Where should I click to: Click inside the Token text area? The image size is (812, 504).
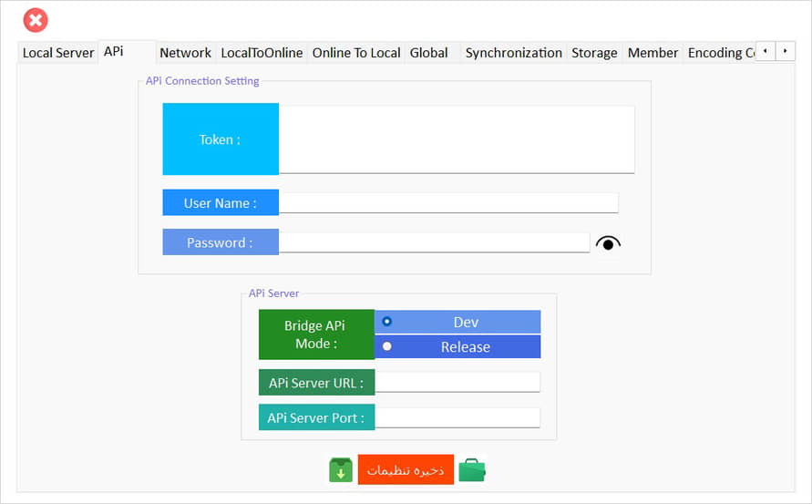pyautogui.click(x=456, y=139)
